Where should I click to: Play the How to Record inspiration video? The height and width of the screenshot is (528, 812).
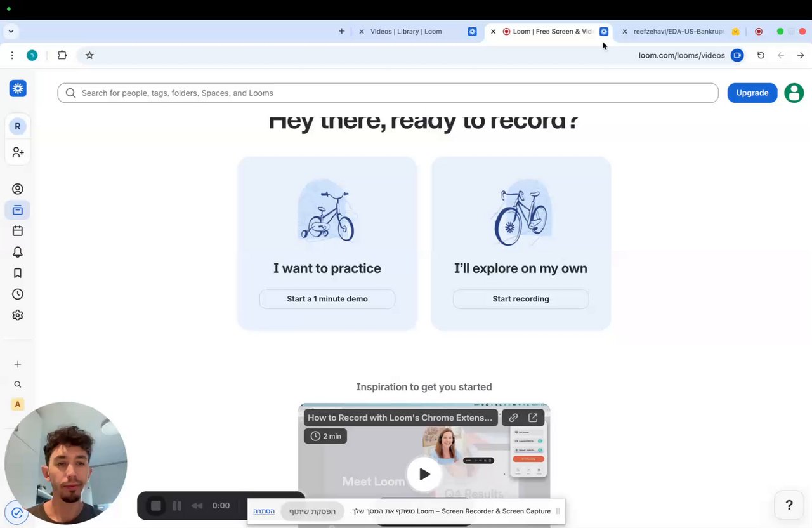click(x=424, y=474)
